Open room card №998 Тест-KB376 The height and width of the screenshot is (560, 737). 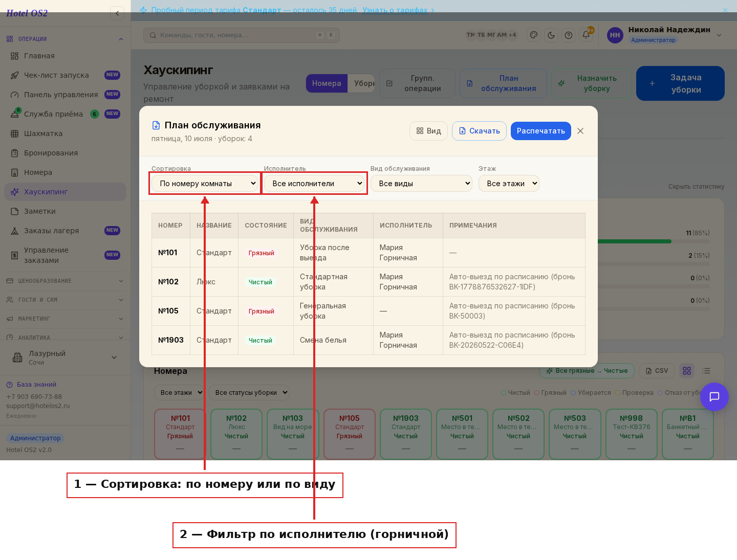[x=632, y=434]
